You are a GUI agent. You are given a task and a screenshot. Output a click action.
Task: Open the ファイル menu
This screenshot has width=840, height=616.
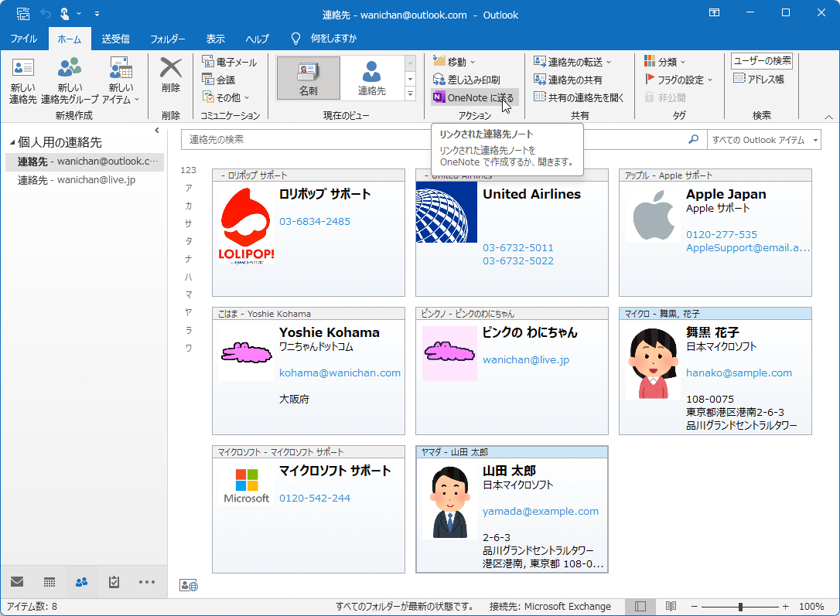tap(23, 38)
